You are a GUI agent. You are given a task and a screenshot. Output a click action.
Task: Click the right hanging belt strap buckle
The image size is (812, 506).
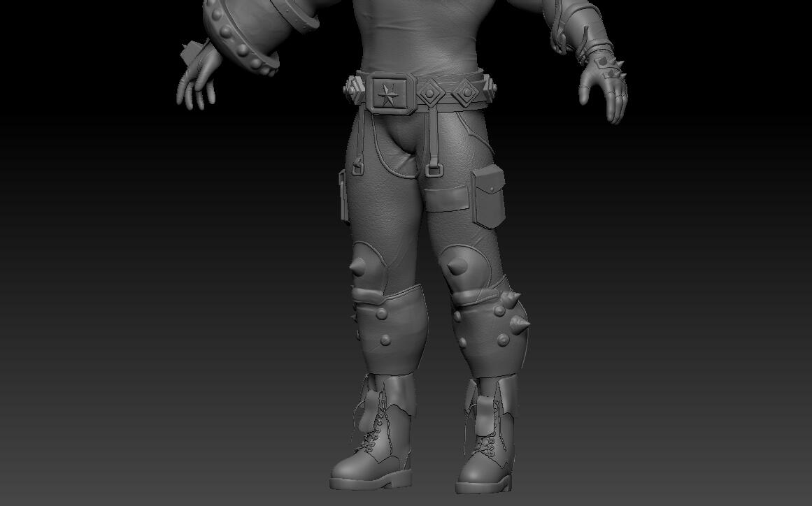coord(433,170)
